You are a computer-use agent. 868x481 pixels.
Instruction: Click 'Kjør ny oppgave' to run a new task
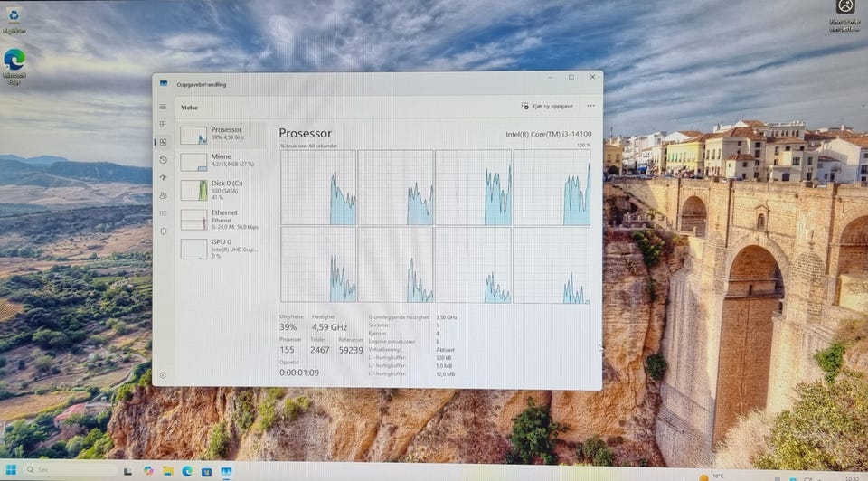(547, 106)
